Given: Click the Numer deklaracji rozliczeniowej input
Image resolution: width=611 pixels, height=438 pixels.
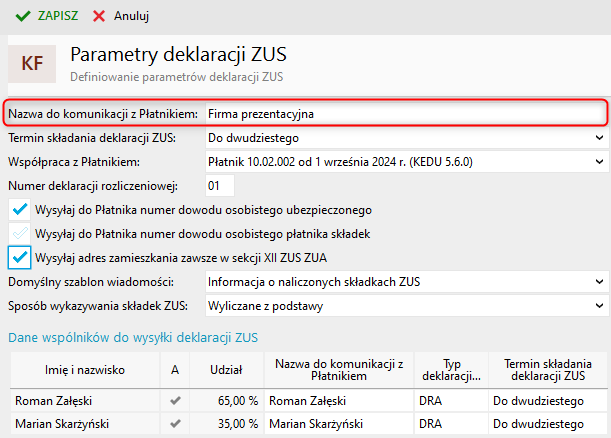Looking at the screenshot, I should tap(219, 185).
